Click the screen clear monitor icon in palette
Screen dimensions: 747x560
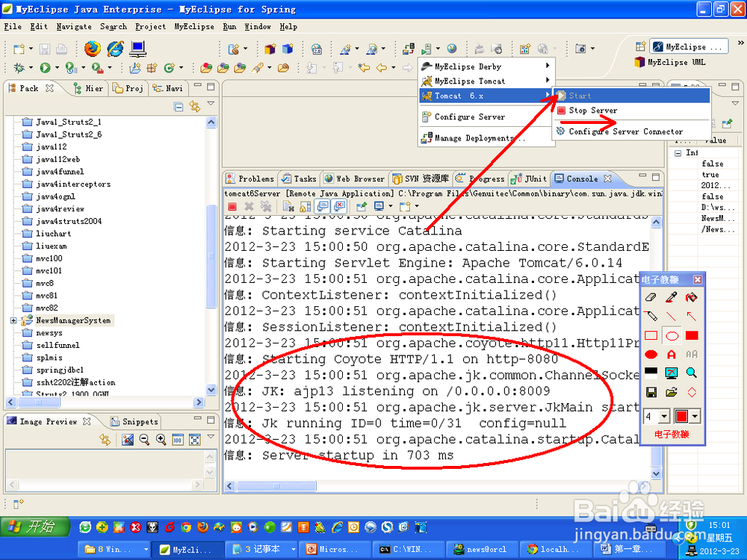pyautogui.click(x=672, y=373)
